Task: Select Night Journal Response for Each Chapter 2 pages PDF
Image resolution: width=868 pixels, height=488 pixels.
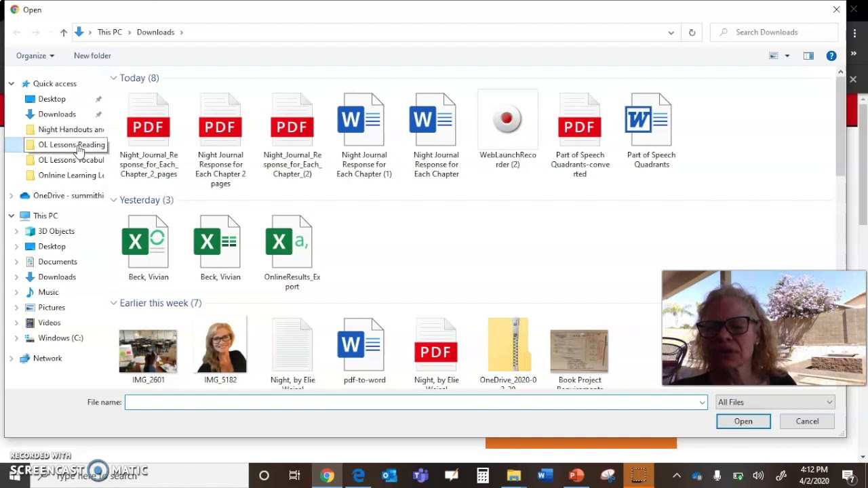Action: (x=220, y=140)
